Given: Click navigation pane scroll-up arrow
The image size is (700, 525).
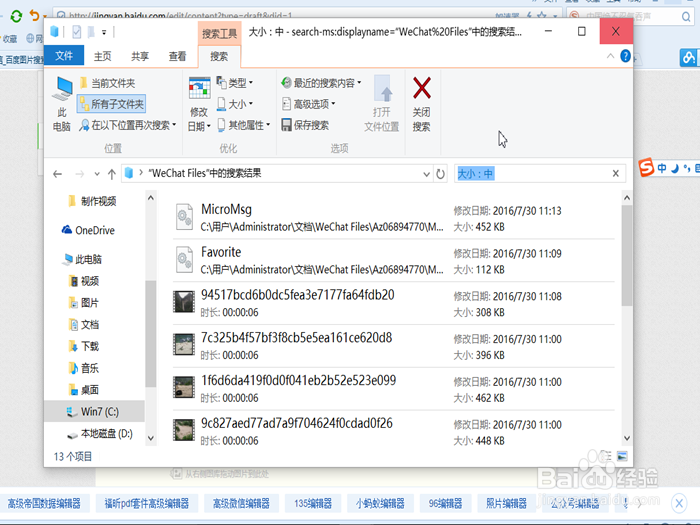Looking at the screenshot, I should pyautogui.click(x=151, y=197).
